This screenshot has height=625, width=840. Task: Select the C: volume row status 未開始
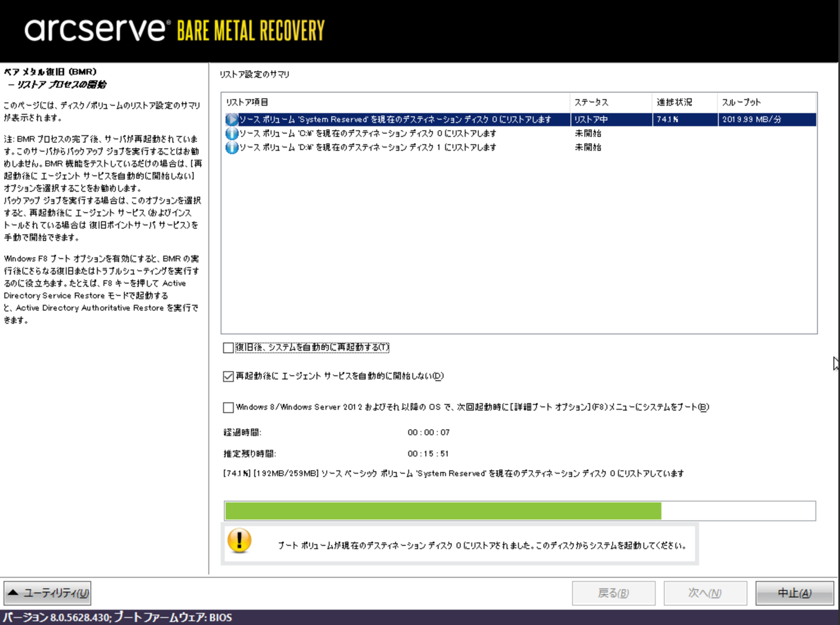[588, 134]
